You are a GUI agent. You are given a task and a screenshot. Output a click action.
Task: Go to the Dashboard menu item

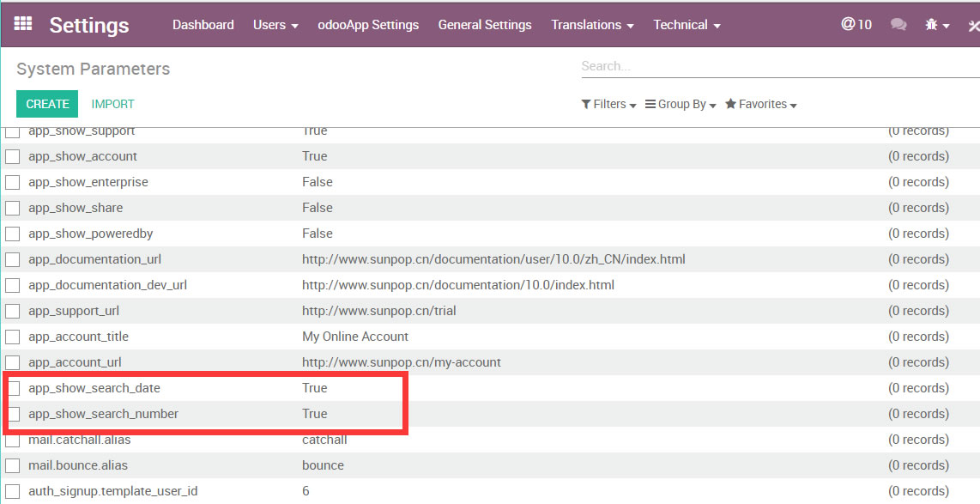(x=203, y=25)
